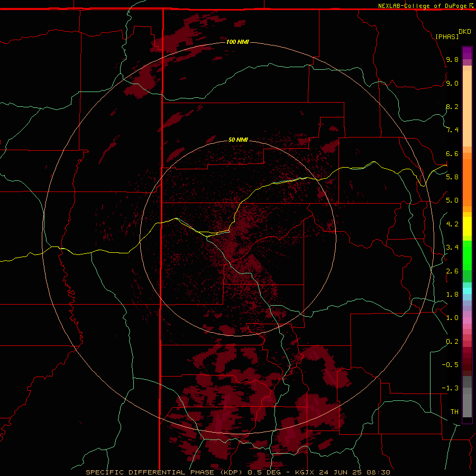This screenshot has width=476, height=476.
Task: Click the bright green colorbar segment
Action: tap(467, 255)
